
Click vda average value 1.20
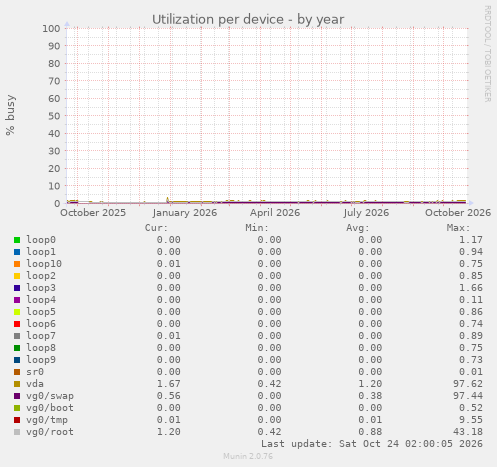pyautogui.click(x=370, y=384)
